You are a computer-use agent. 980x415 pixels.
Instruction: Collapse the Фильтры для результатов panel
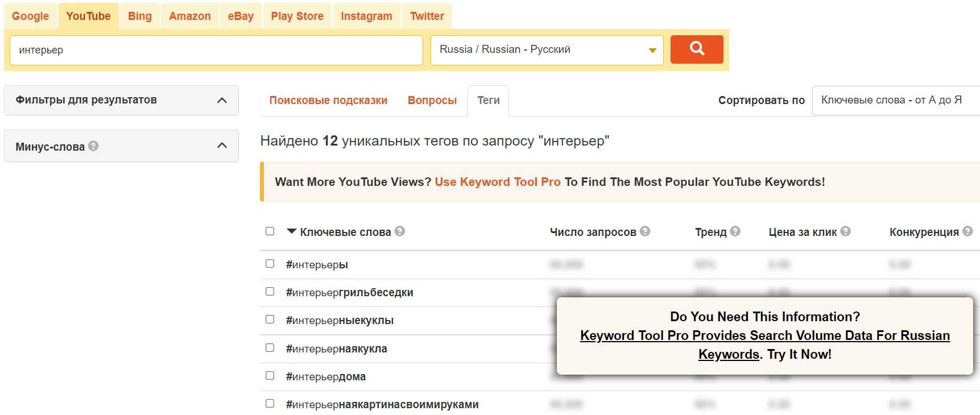[x=222, y=101]
